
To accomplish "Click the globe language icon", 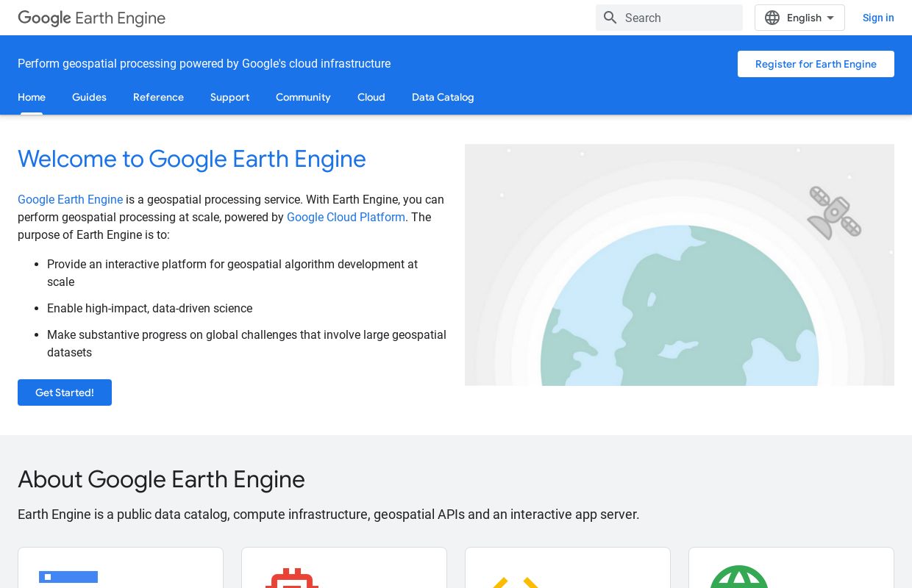I will coord(772,18).
